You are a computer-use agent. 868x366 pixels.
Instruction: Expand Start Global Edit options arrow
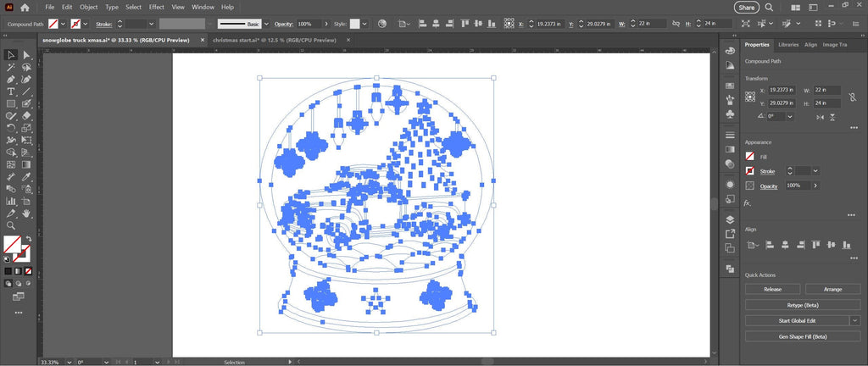[856, 320]
